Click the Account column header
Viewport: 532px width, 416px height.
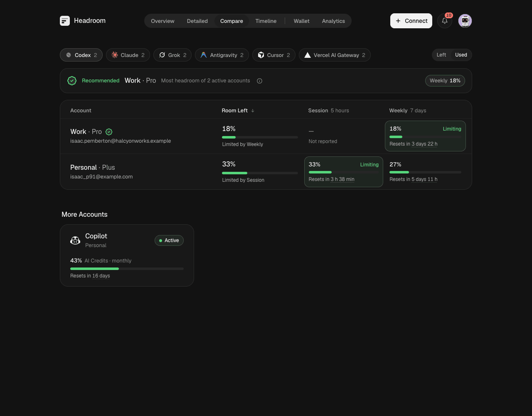(x=81, y=111)
